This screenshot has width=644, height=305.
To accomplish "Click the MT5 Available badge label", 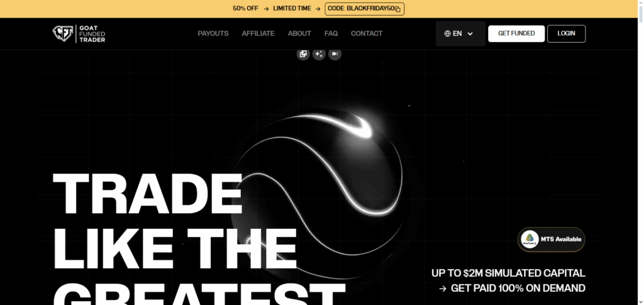I will 561,240.
